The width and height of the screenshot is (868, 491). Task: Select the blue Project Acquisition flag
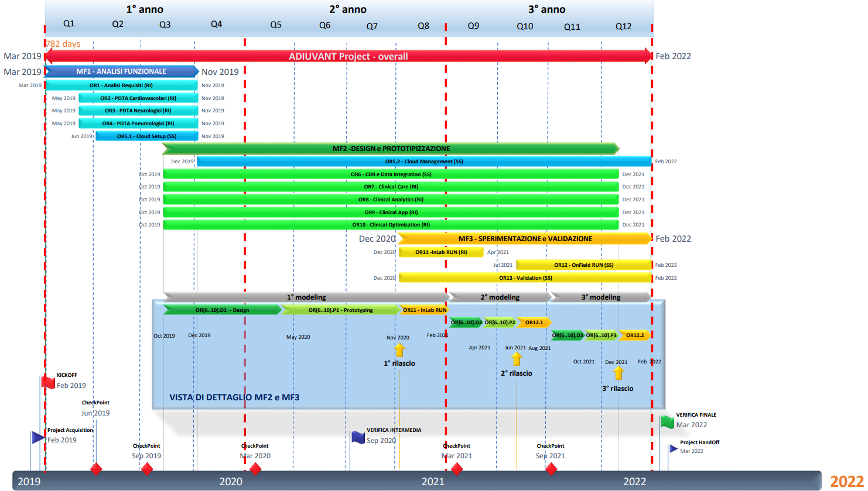(38, 437)
